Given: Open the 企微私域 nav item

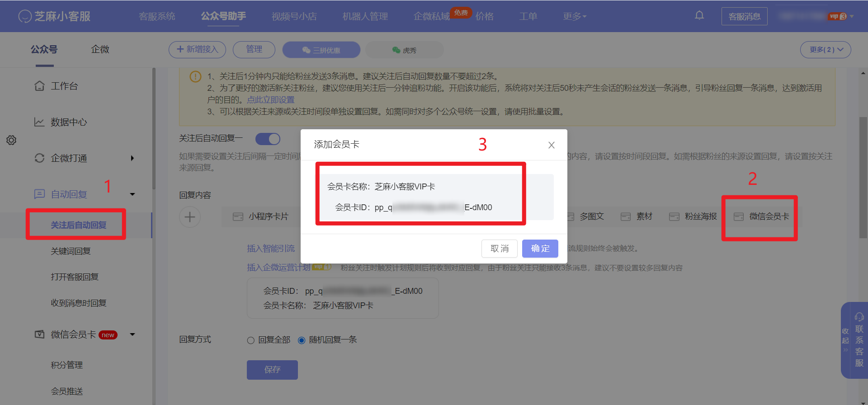Looking at the screenshot, I should tap(432, 16).
